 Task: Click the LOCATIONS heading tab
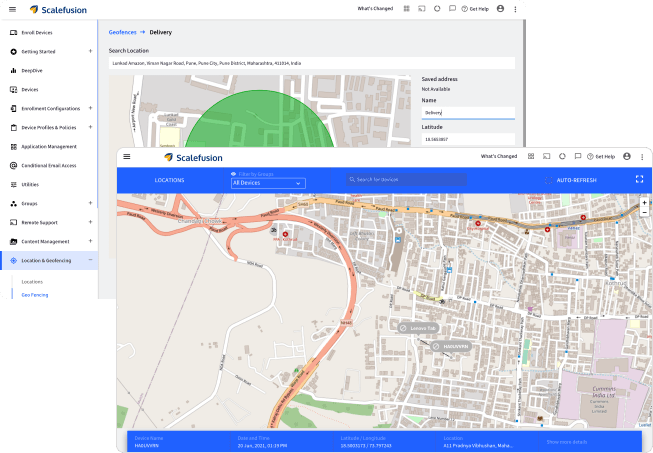click(169, 180)
